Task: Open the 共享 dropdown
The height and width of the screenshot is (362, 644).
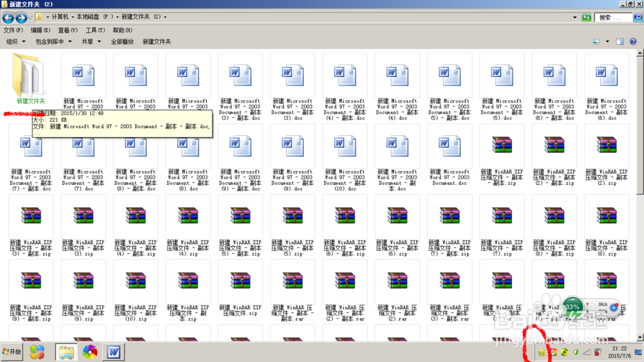Action: [91, 41]
